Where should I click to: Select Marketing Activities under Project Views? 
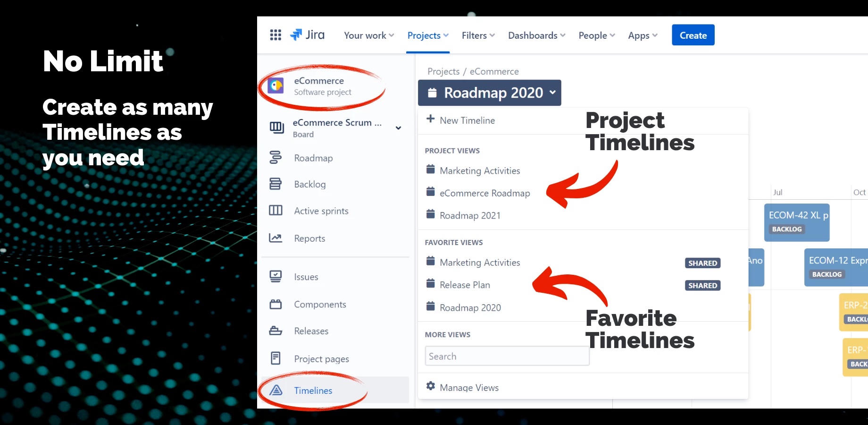click(x=480, y=170)
